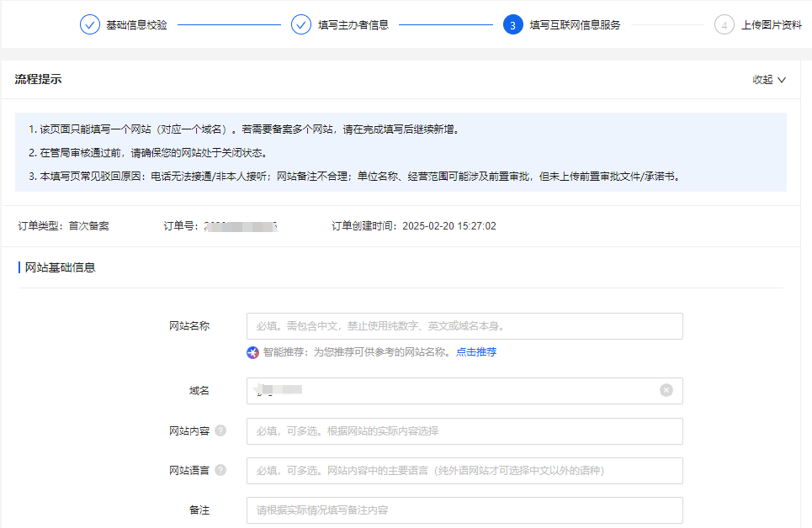Clear the 域名 field with the X icon
Viewport: 812px width, 528px height.
[666, 390]
